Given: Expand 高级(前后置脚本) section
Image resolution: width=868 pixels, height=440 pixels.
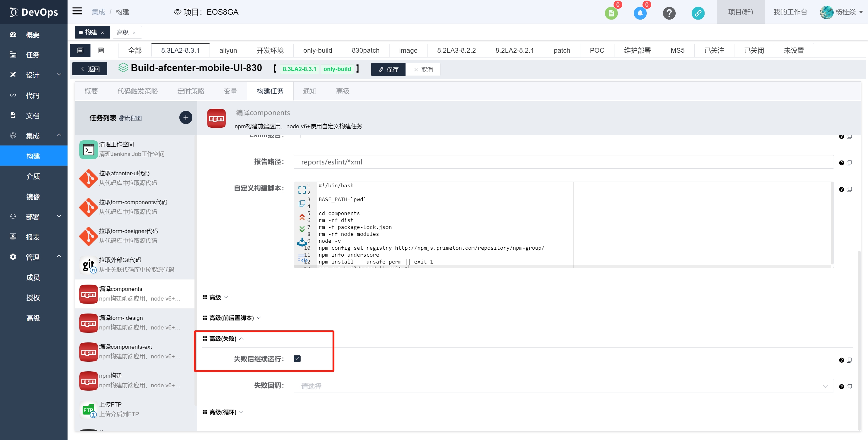Looking at the screenshot, I should click(232, 318).
